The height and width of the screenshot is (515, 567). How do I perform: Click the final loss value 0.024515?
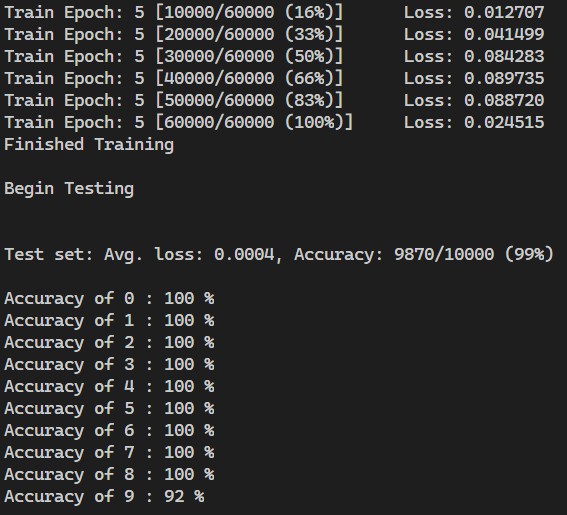click(504, 123)
